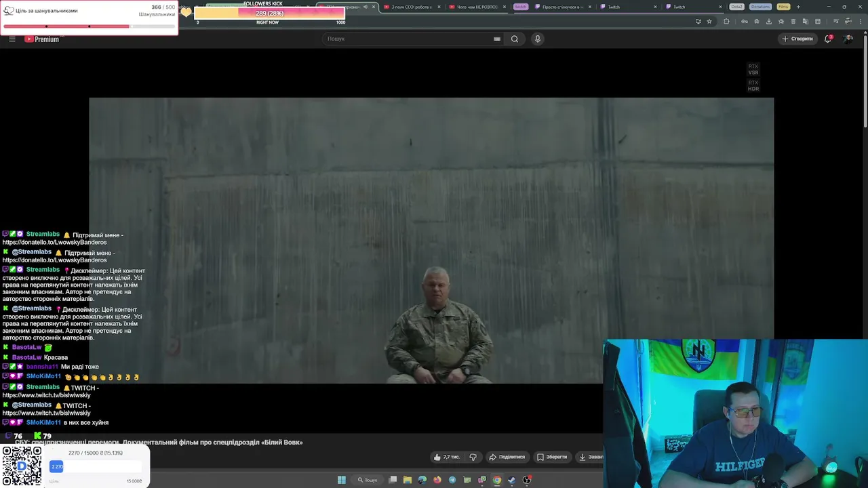Toggle RTX VSR indicator

[753, 69]
